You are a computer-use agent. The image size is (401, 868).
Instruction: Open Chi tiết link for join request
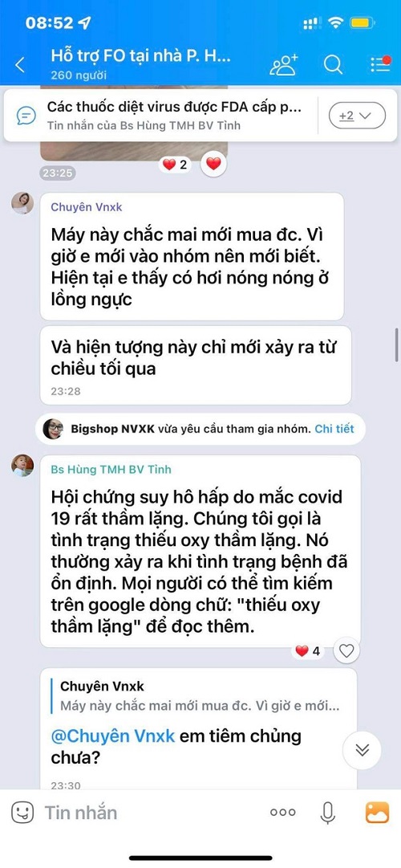coord(334,429)
